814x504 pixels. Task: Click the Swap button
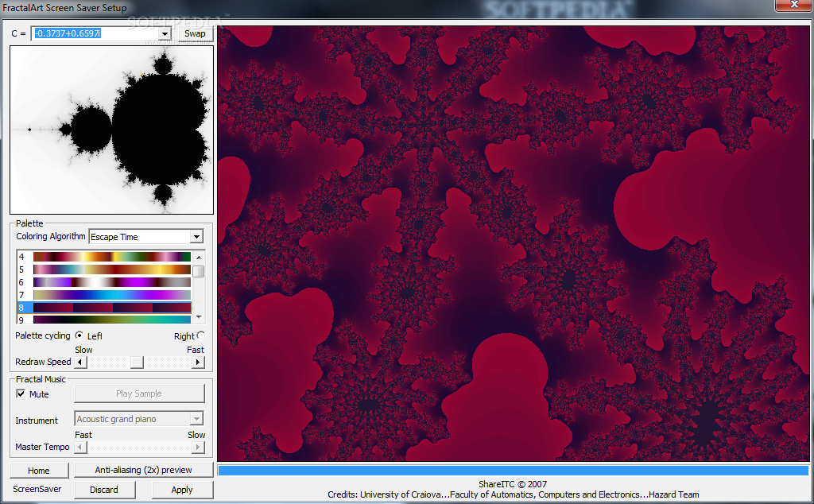tap(195, 33)
